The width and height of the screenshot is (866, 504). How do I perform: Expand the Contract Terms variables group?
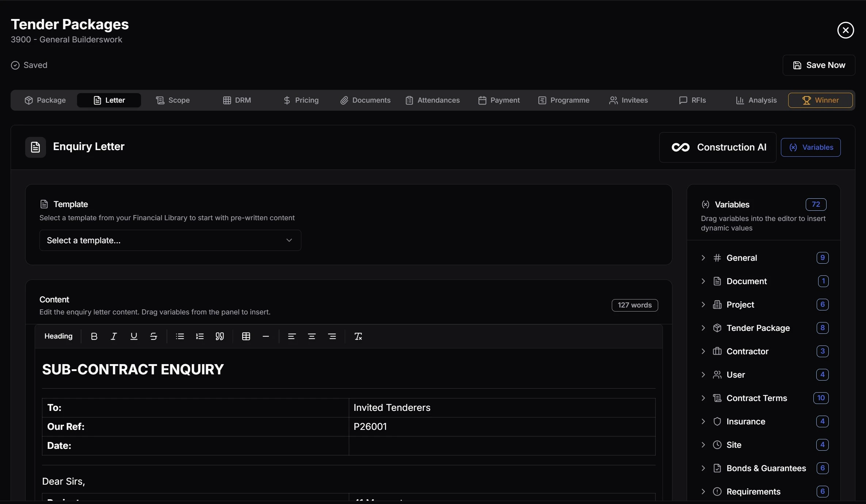(756, 398)
